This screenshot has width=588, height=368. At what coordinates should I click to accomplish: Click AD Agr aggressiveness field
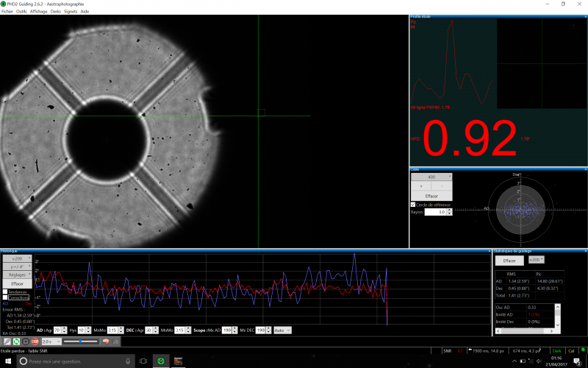[58, 330]
